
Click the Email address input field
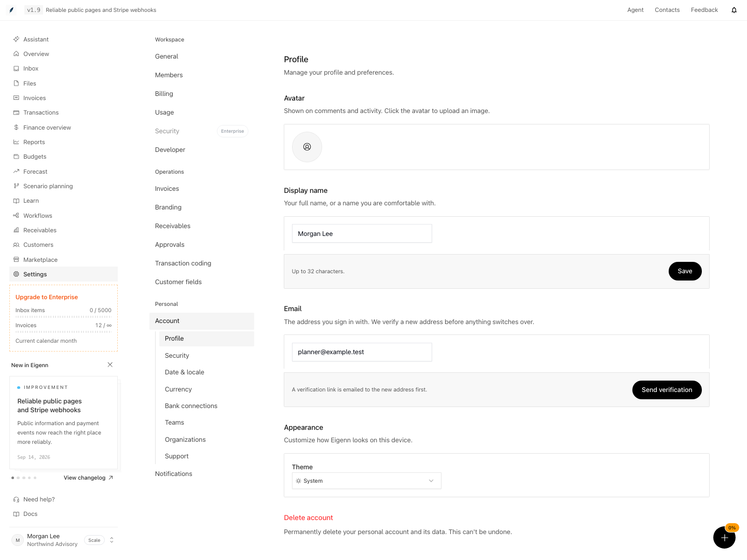362,352
